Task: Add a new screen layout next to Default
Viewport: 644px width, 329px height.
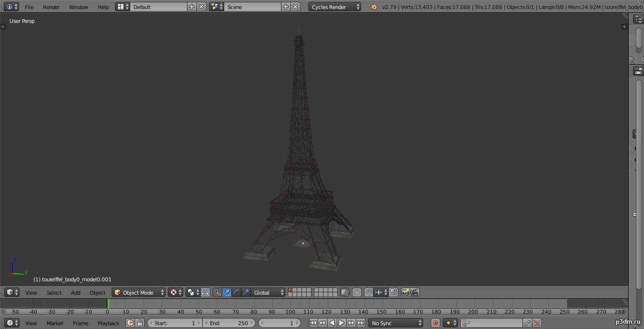Action: (192, 7)
